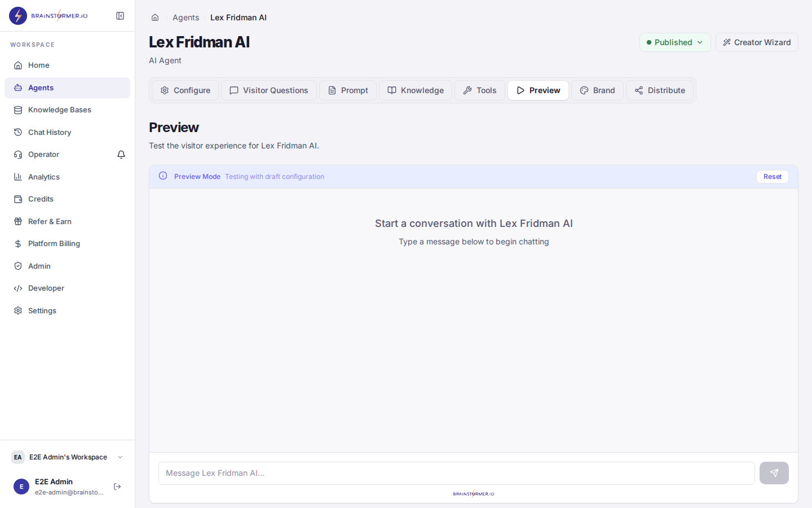Expand the Published status dropdown
This screenshot has width=812, height=508.
point(675,42)
